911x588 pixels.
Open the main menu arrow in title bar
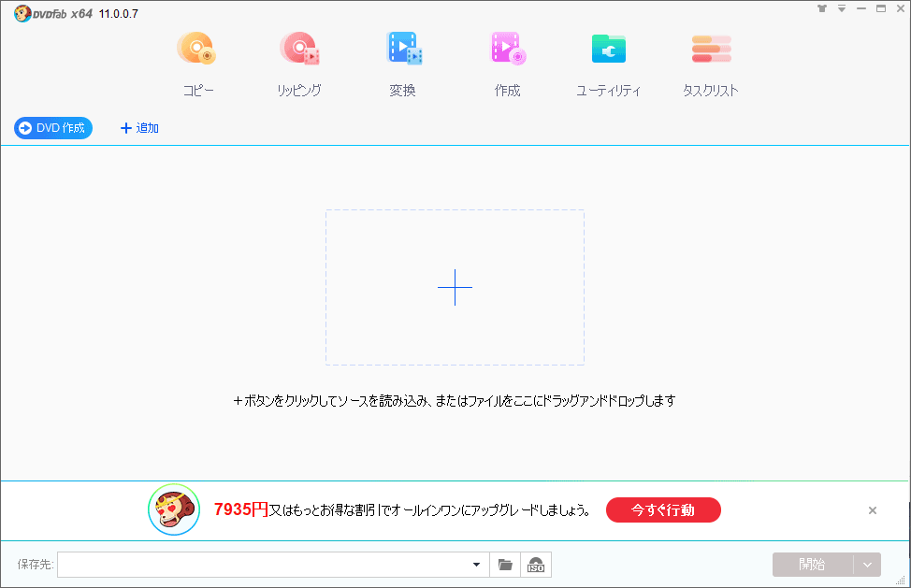click(842, 8)
